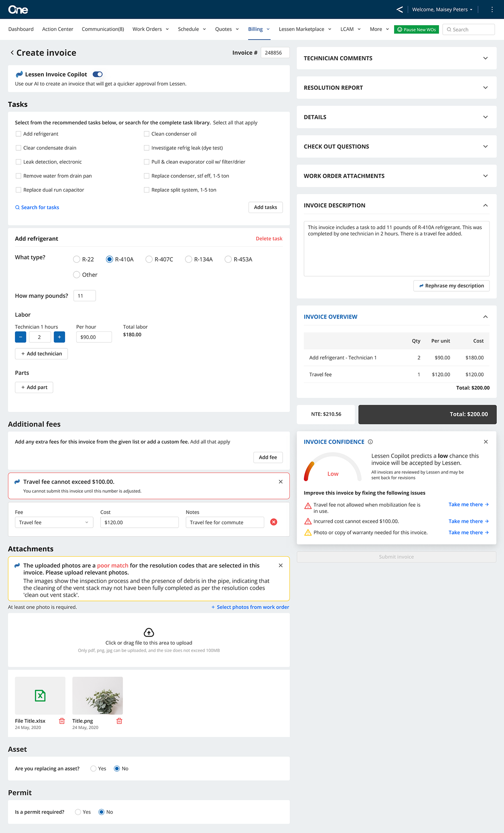Click Rephrase my description button
This screenshot has height=833, width=504.
[x=451, y=286]
